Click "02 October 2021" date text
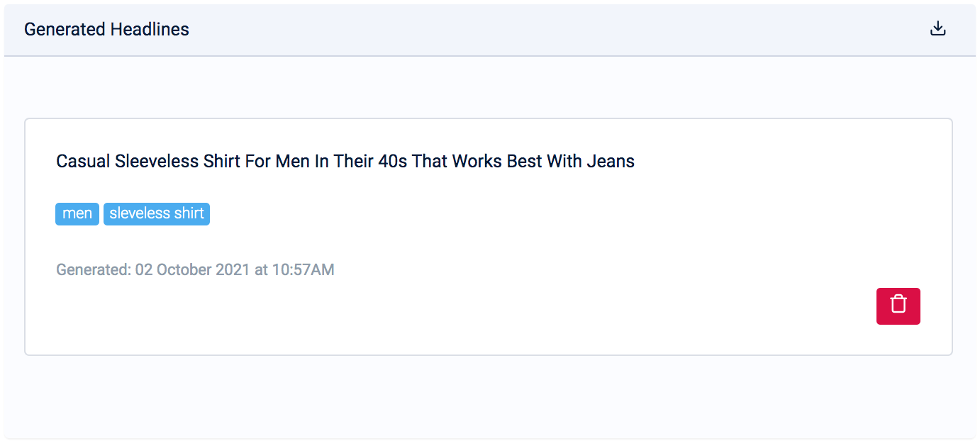 pos(192,269)
